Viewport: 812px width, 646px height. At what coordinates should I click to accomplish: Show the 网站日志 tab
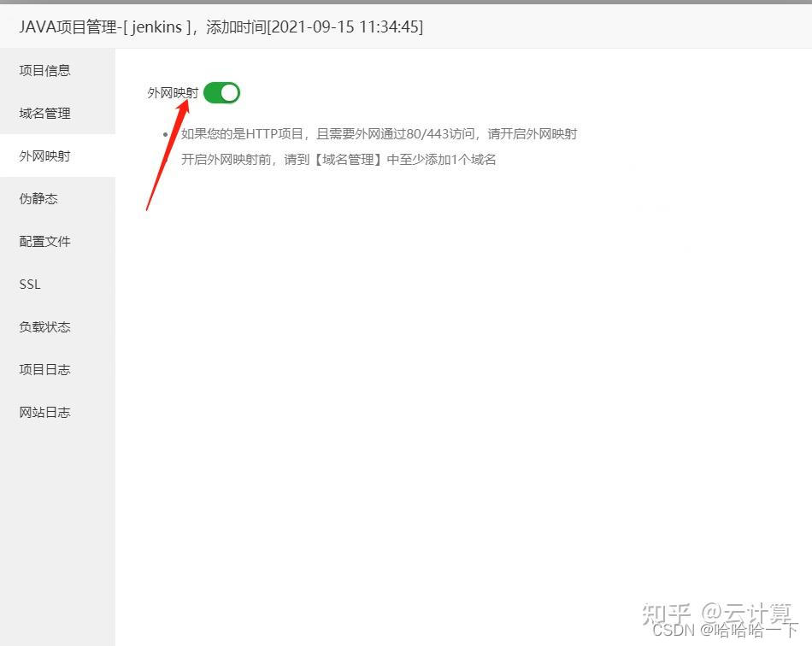coord(45,412)
